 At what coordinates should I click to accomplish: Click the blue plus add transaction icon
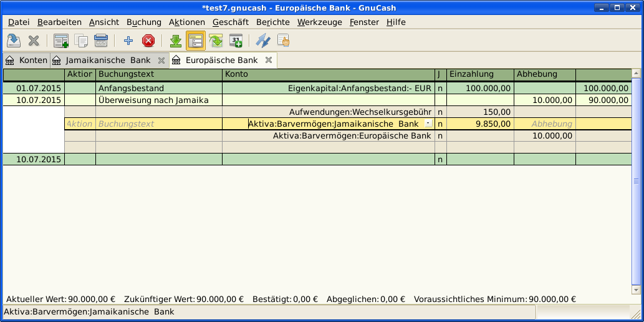[128, 41]
